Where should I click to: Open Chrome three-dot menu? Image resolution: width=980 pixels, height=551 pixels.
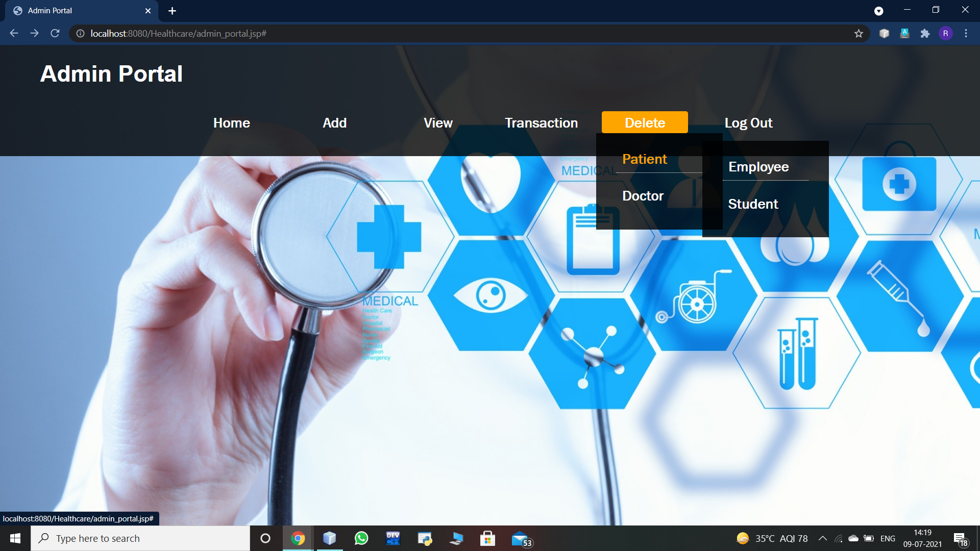[966, 33]
